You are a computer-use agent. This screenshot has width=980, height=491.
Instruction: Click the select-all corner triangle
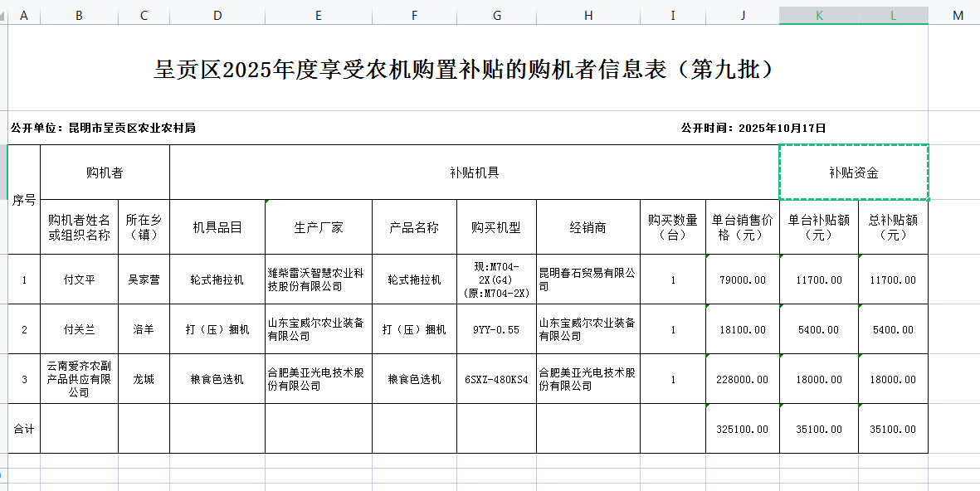[x=4, y=16]
